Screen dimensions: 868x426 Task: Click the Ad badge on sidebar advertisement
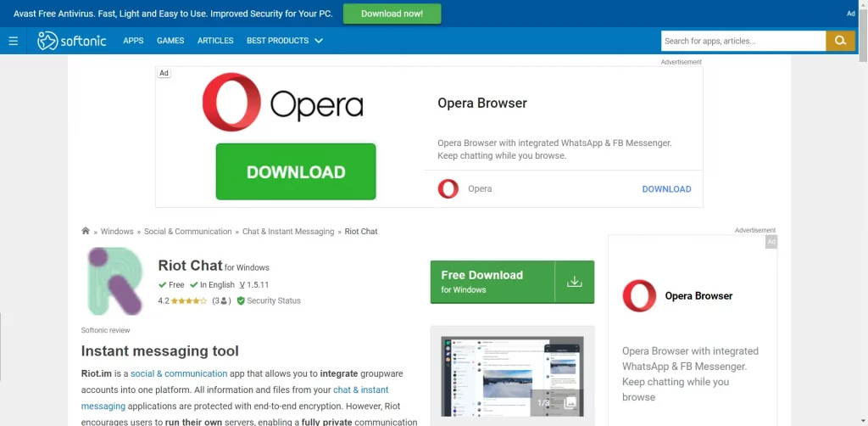771,242
